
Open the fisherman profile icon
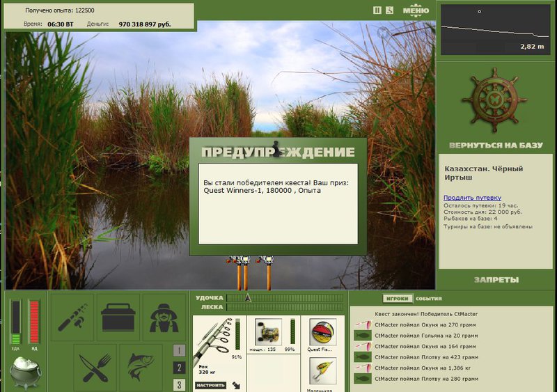164,317
